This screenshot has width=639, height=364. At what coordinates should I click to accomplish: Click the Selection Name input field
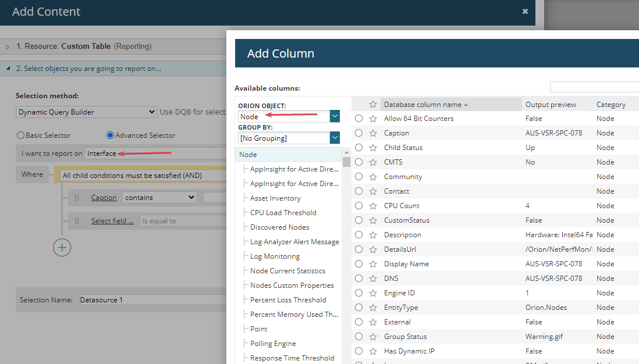(x=152, y=300)
